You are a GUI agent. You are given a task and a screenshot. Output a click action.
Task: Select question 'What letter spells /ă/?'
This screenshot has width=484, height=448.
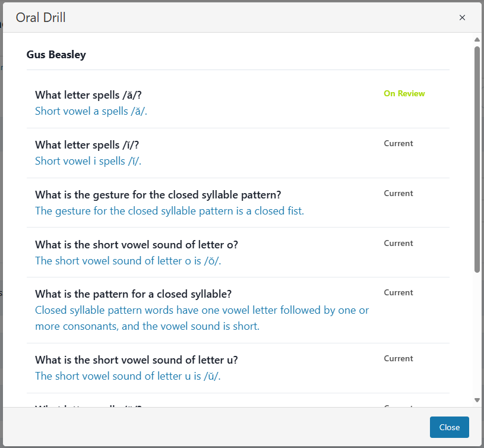click(x=88, y=95)
